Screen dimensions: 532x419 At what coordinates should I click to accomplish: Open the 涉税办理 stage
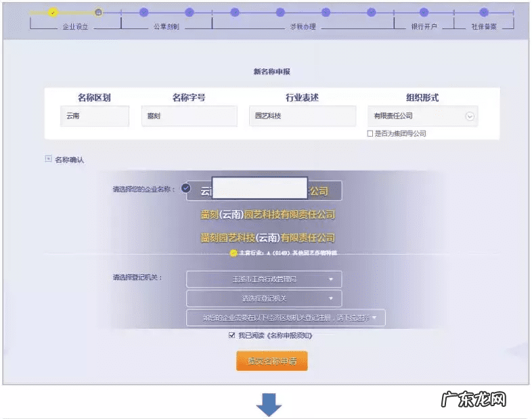click(303, 26)
